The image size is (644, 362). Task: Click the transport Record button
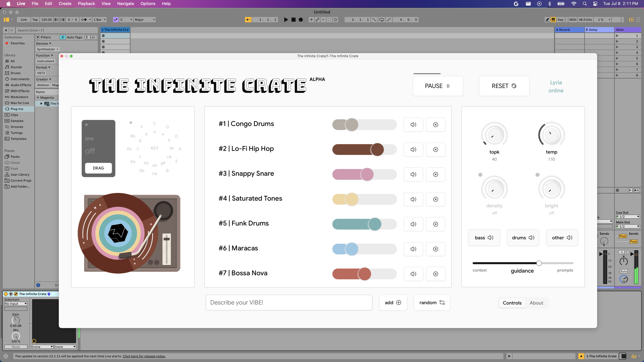point(301,19)
